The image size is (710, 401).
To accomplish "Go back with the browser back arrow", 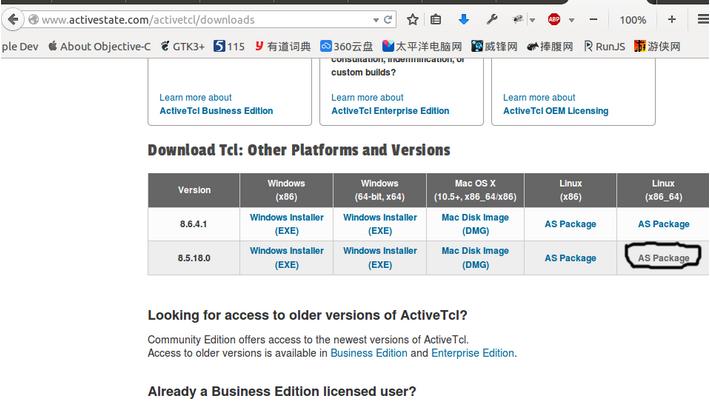I will click(x=13, y=19).
